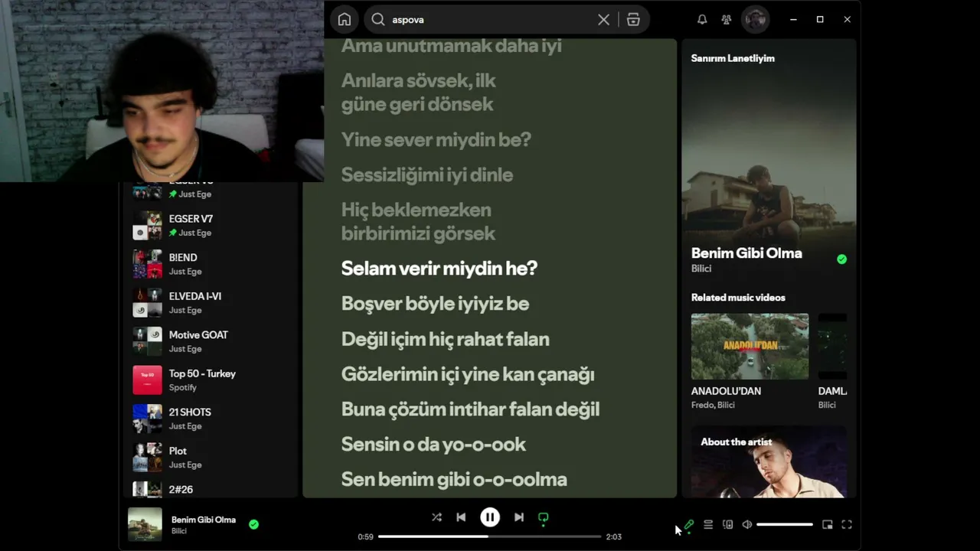Skip to the previous track
Viewport: 980px width, 551px height.
461,517
